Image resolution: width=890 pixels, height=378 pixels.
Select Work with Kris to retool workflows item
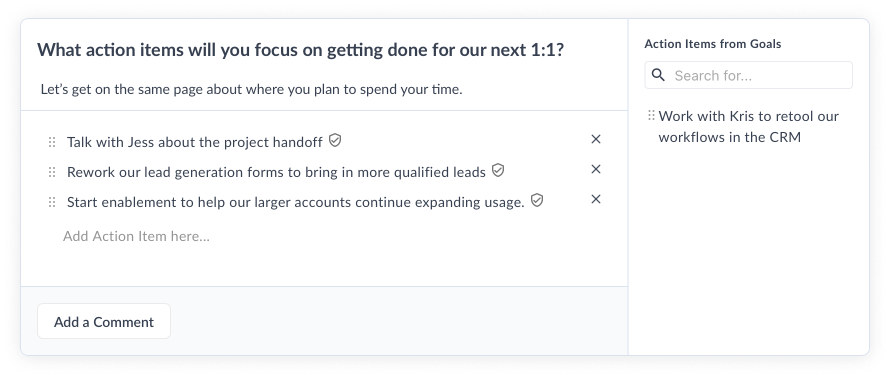tap(748, 127)
